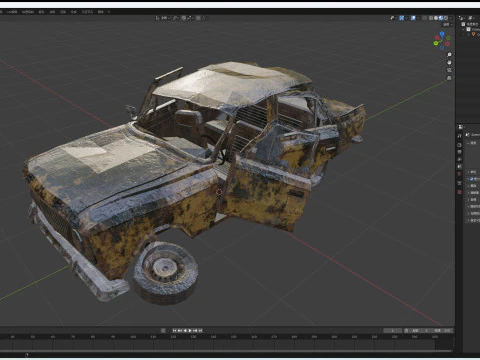Click the timeline end frame field
480x360 pixels.
441,330
